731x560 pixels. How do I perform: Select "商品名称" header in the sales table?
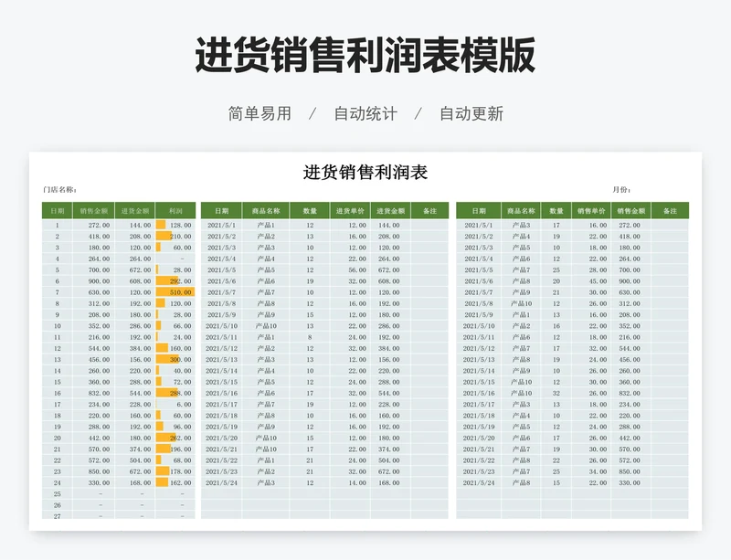click(521, 211)
